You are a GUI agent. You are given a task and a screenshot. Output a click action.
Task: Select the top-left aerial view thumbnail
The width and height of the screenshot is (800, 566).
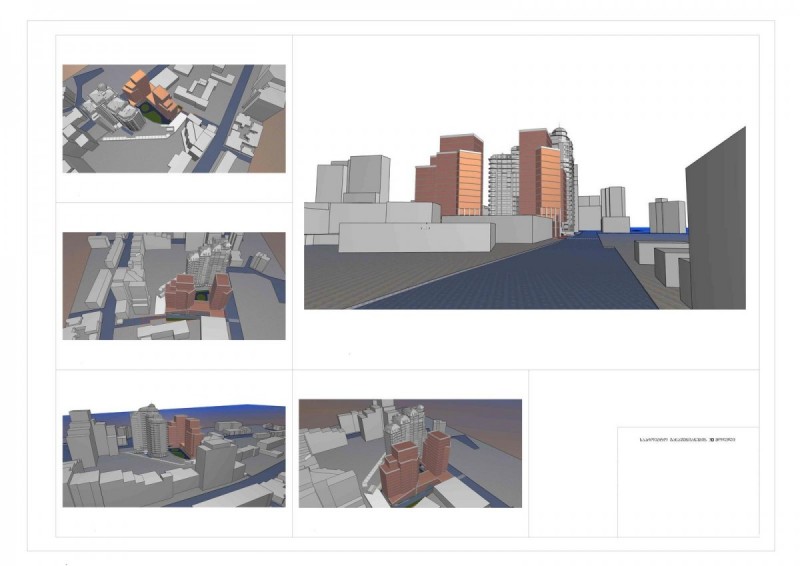coord(173,119)
